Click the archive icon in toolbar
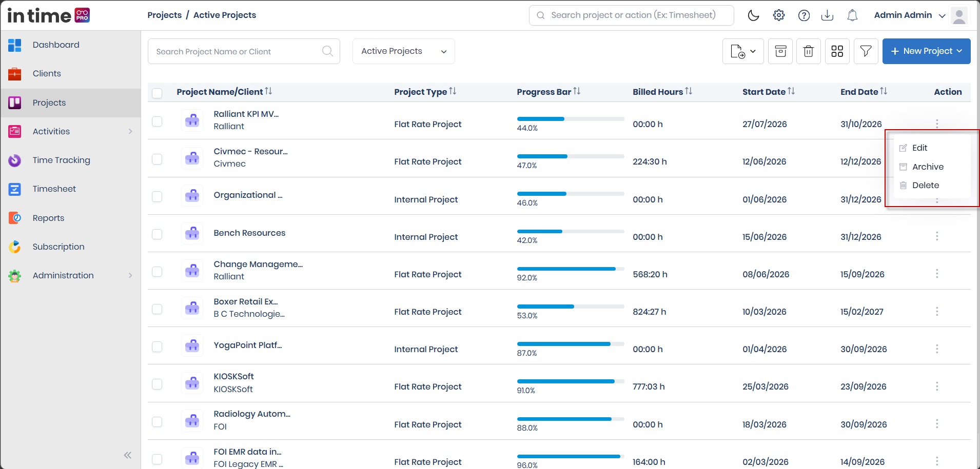Viewport: 980px width, 469px height. 780,51
